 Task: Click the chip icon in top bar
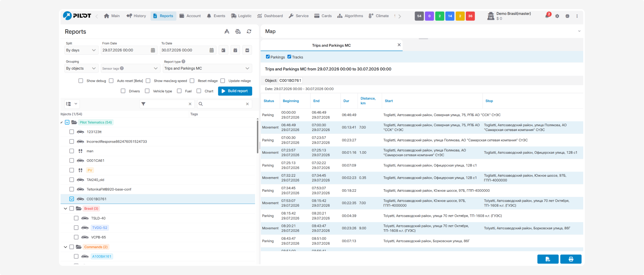[x=567, y=16]
